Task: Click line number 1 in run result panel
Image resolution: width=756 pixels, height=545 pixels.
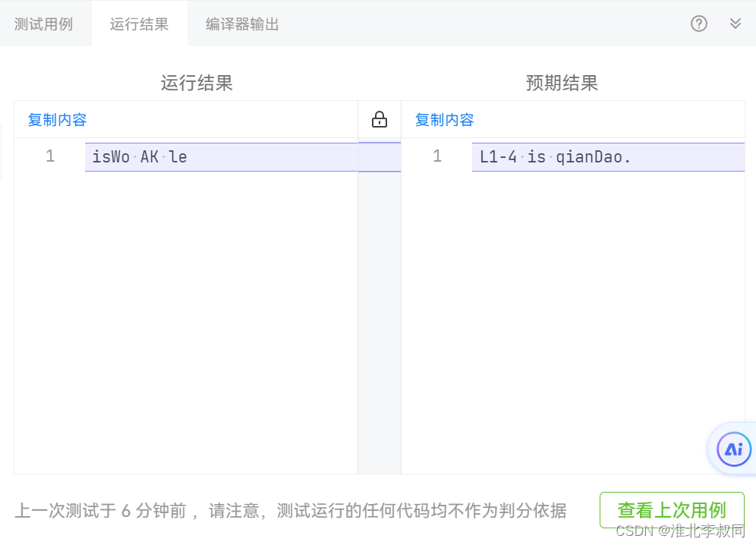Action: click(x=50, y=156)
